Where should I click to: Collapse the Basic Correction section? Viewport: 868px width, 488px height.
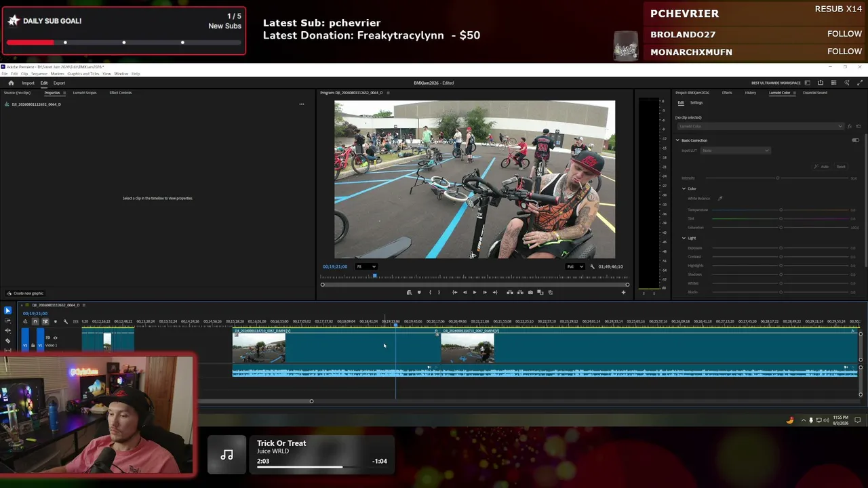[677, 140]
